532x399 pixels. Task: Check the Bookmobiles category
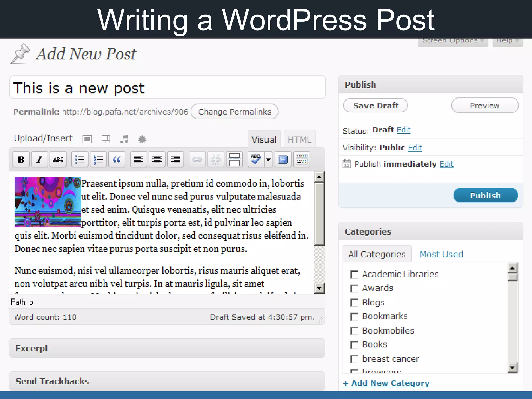click(x=354, y=331)
